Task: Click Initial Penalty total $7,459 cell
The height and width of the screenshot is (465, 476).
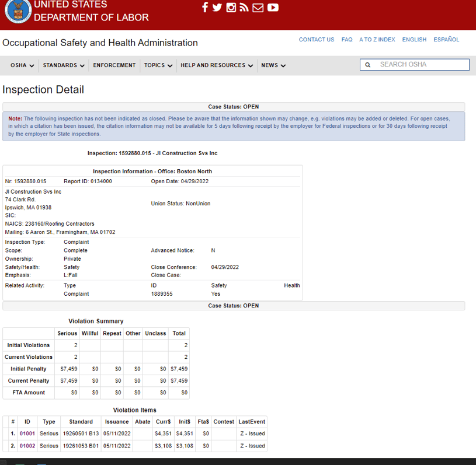Action: (x=179, y=369)
